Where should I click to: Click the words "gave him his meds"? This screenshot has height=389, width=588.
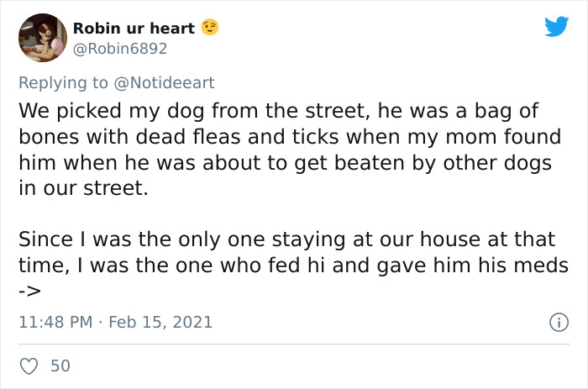coord(490,265)
